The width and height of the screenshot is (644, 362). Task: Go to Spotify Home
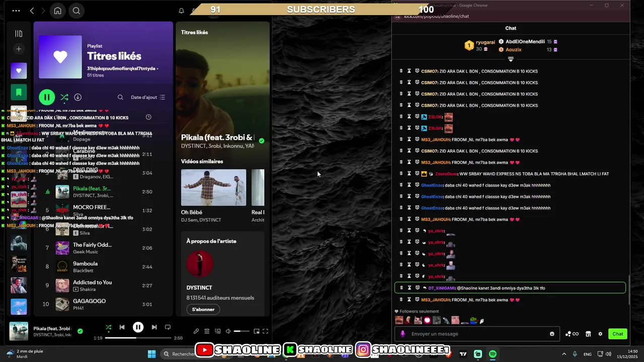pyautogui.click(x=58, y=11)
